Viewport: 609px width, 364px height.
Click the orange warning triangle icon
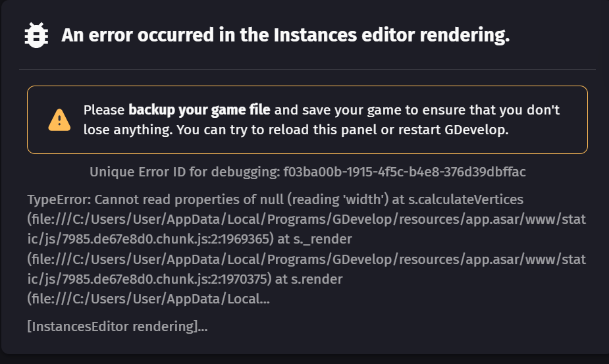59,120
